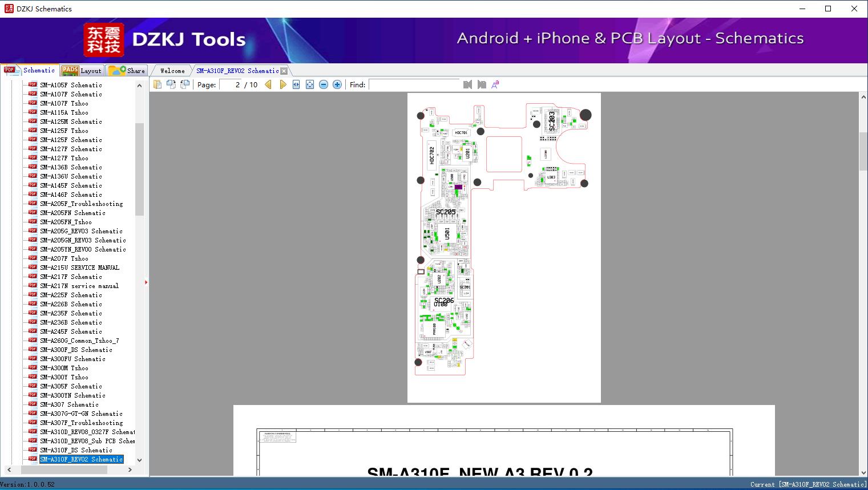This screenshot has height=490, width=868.
Task: Click the DZKJ logo in the banner
Action: point(104,39)
